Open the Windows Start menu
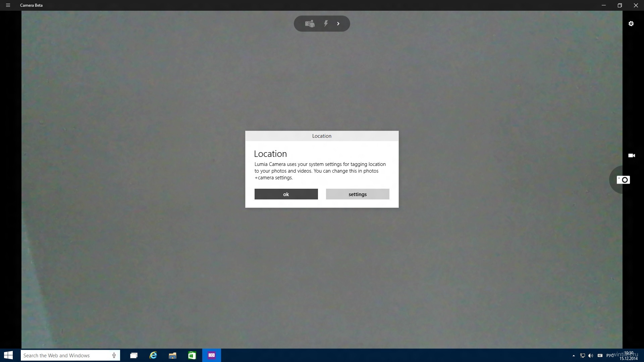The width and height of the screenshot is (644, 362). pos(8,355)
